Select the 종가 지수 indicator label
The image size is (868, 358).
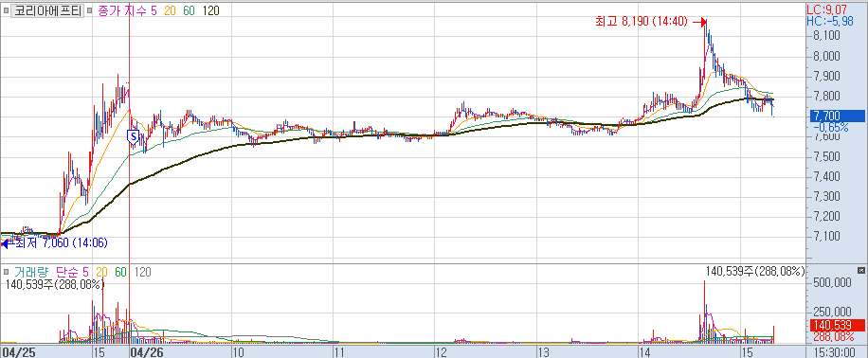(123, 10)
